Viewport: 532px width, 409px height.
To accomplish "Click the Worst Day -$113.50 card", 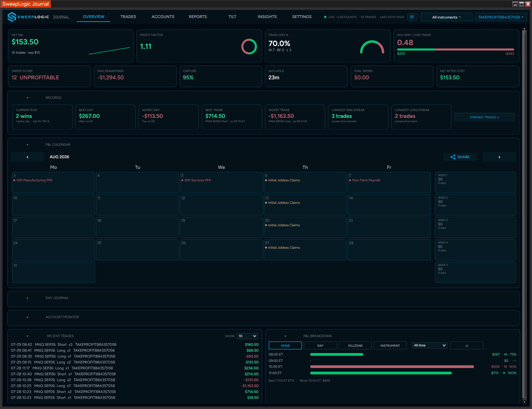I will click(x=169, y=117).
